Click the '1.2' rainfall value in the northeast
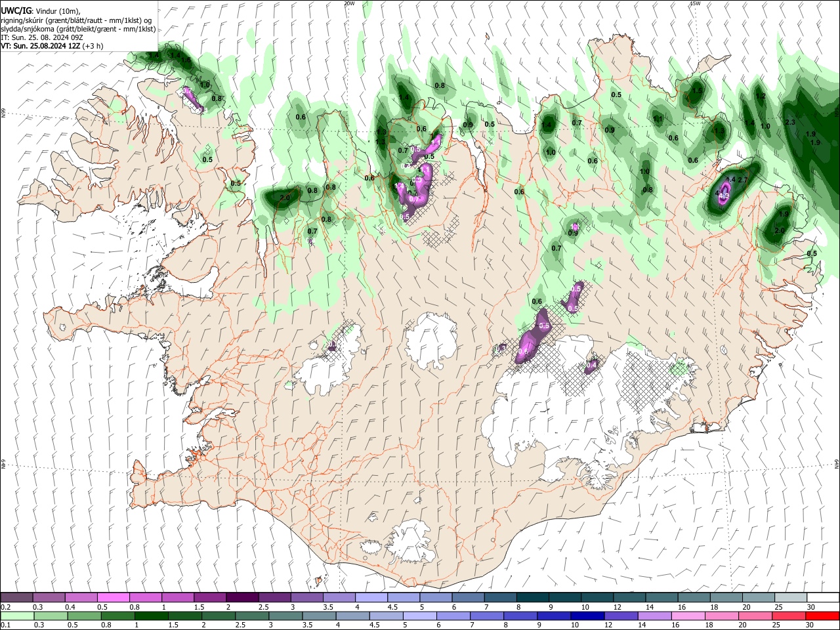The height and width of the screenshot is (630, 840). (761, 96)
